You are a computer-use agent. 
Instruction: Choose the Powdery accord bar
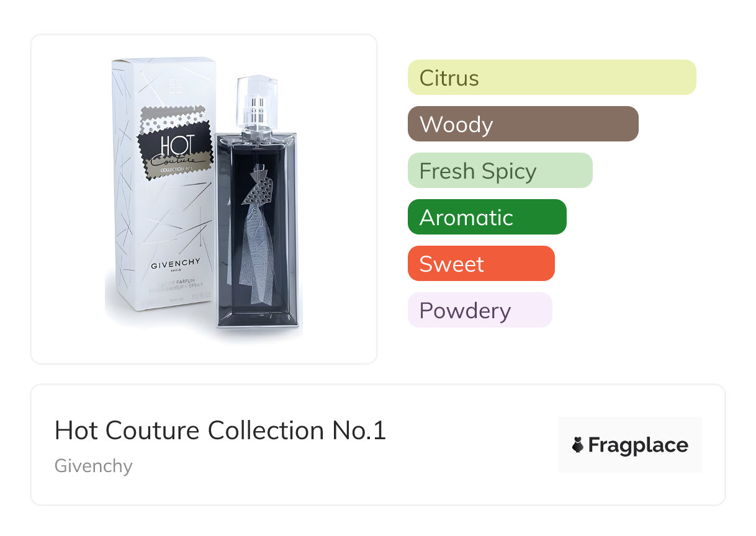click(479, 310)
